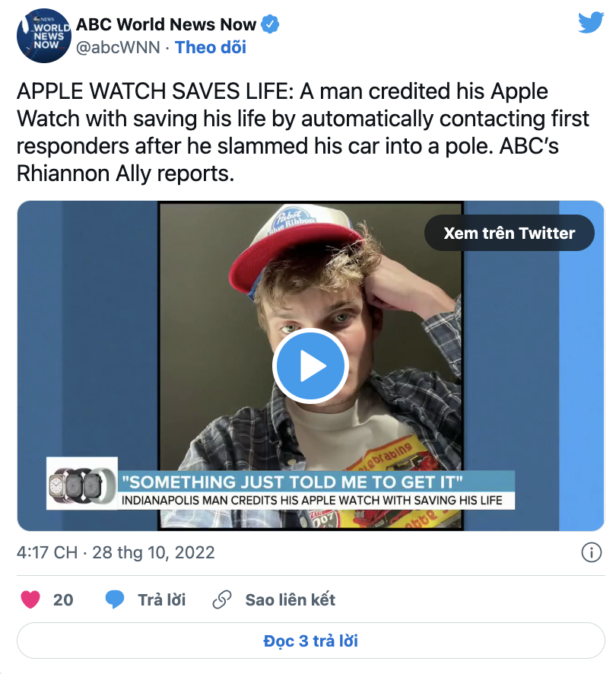This screenshot has width=616, height=674.
Task: Click the "Đọc 3 trả lời" button
Action: point(310,641)
